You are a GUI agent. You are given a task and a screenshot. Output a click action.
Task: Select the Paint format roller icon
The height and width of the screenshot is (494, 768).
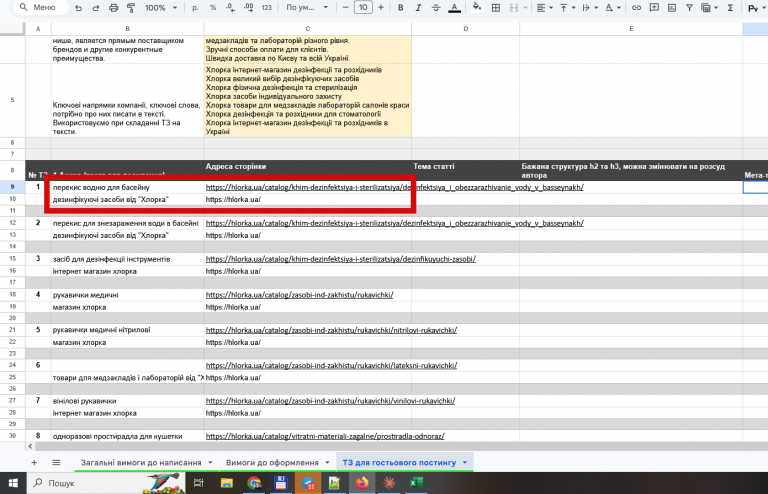(131, 8)
